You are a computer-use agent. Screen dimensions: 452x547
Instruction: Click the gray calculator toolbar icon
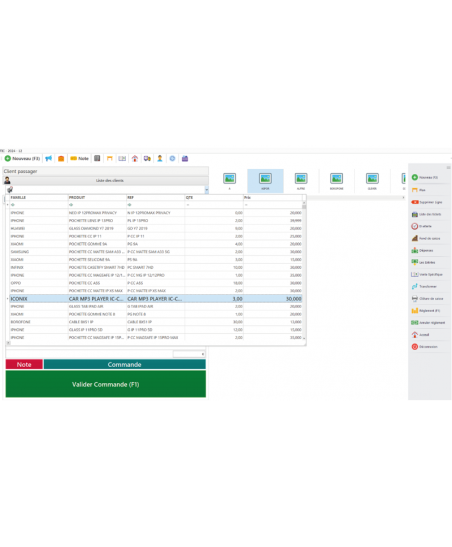(x=97, y=159)
